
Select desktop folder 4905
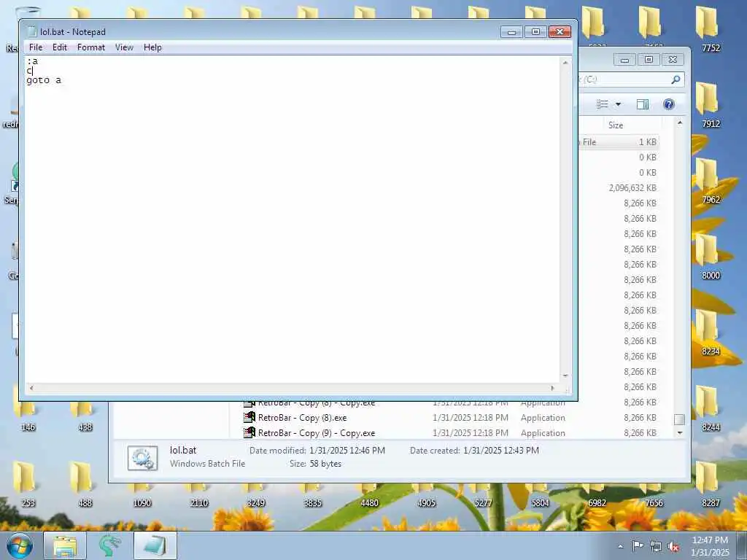point(426,496)
